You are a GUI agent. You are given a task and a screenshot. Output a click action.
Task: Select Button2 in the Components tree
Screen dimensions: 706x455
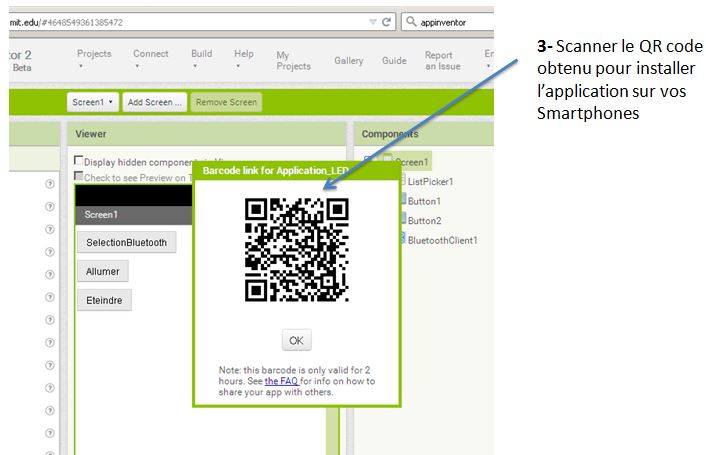pos(424,220)
